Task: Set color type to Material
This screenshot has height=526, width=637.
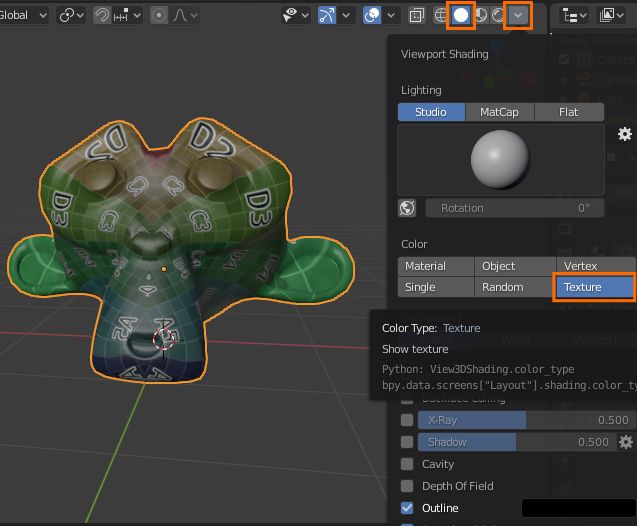Action: pos(436,266)
